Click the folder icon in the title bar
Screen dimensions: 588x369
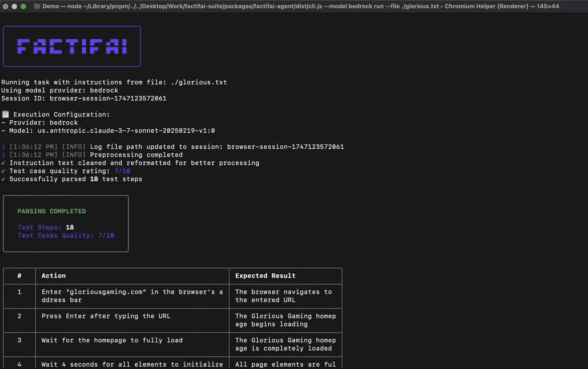[37, 6]
